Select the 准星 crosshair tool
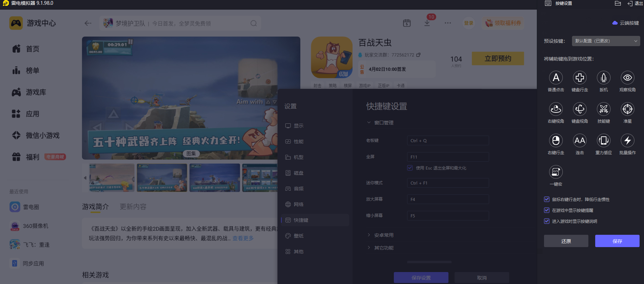The width and height of the screenshot is (644, 284). (x=627, y=109)
